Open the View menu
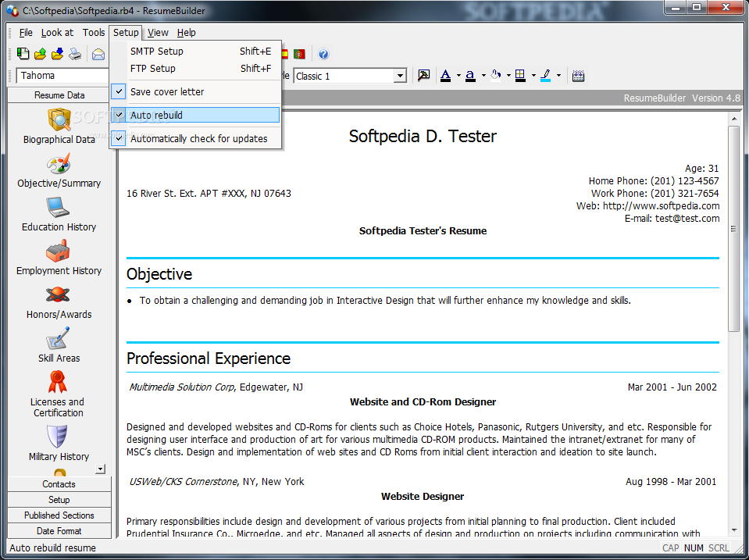Screen dimensions: 749x560 click(158, 33)
